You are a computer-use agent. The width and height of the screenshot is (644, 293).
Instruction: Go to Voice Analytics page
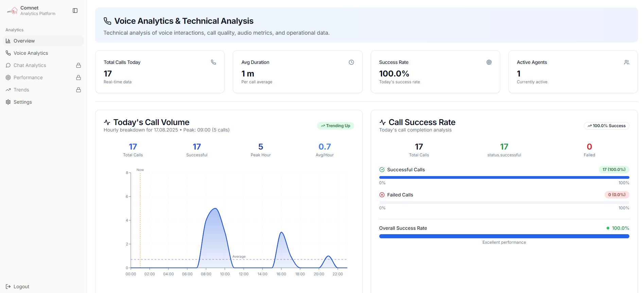point(31,53)
